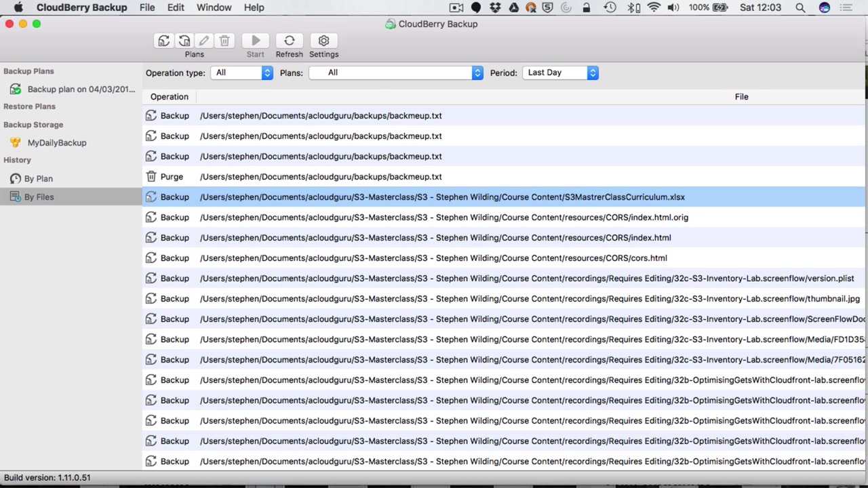This screenshot has width=868, height=488.
Task: Click the Start play button
Action: 256,41
